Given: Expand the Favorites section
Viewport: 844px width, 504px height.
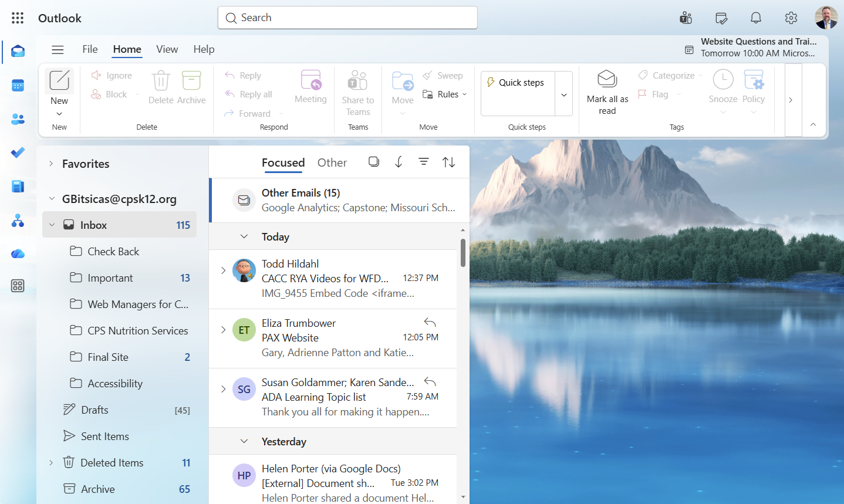Looking at the screenshot, I should [51, 164].
